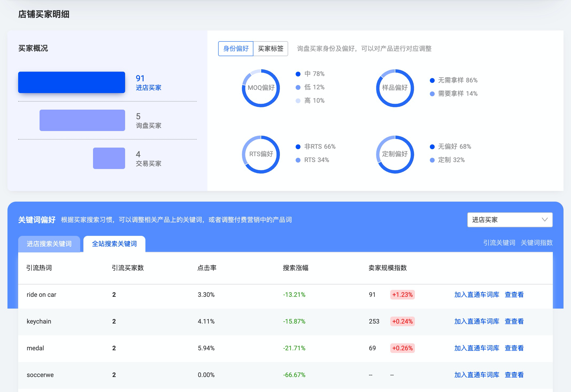This screenshot has width=571, height=392.
Task: Click the 询盘买家 funnel bar
Action: [82, 120]
